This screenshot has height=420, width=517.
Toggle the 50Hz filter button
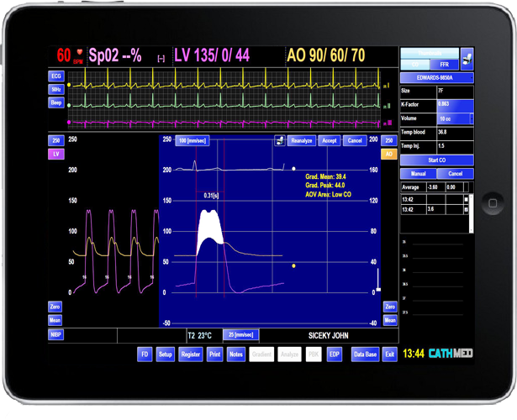coord(56,89)
